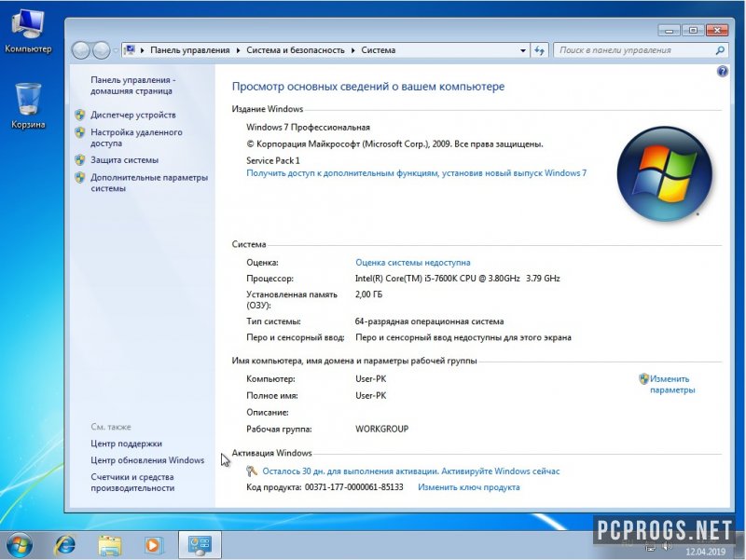746x560 pixels.
Task: Open Панель управления - домашняя страница
Action: click(132, 86)
